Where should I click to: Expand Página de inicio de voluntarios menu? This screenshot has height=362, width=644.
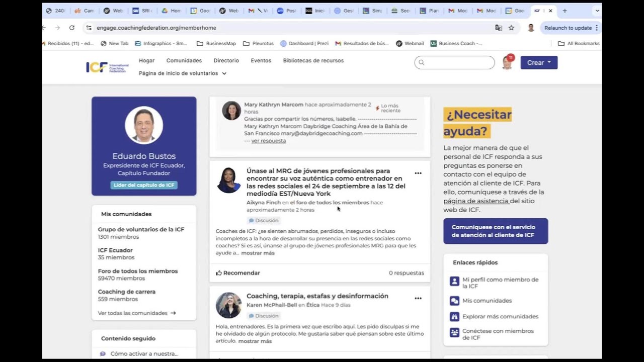[x=183, y=73]
